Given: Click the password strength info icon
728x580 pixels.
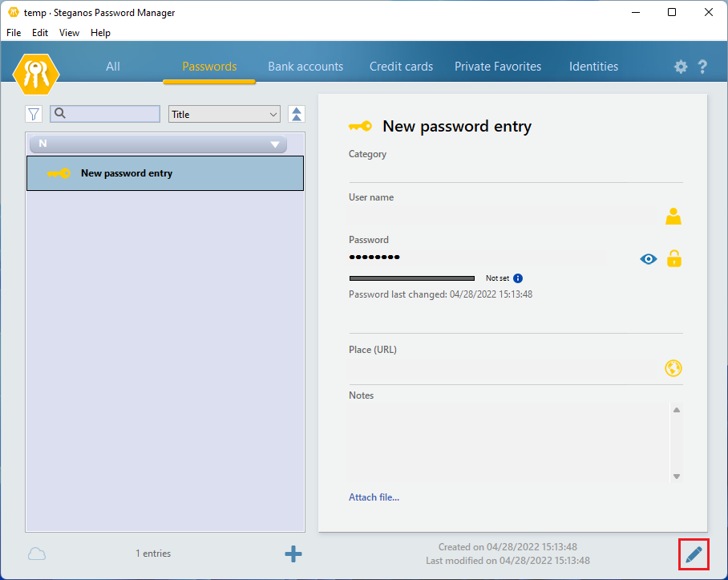Looking at the screenshot, I should 518,278.
